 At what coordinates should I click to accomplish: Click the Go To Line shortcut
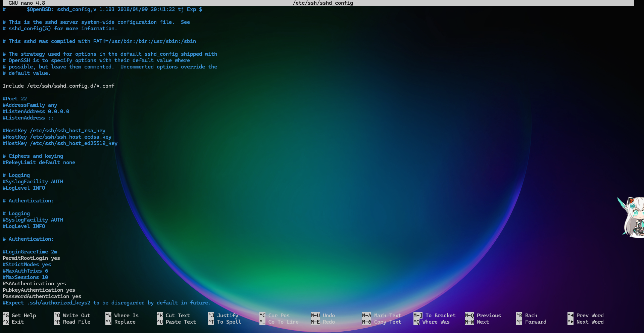pyautogui.click(x=279, y=322)
